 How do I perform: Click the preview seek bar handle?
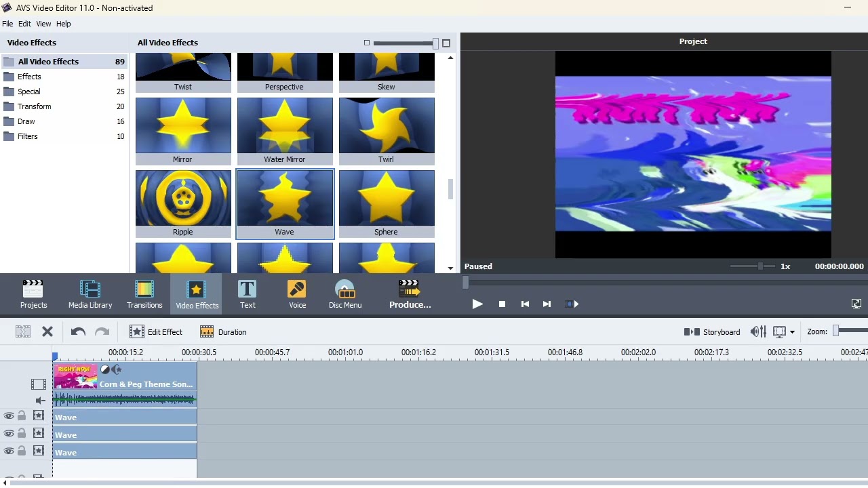465,282
